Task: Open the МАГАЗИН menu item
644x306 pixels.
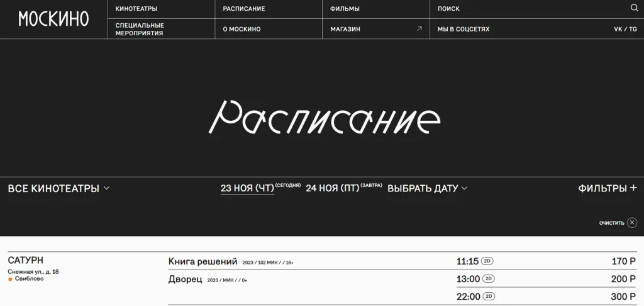Action: point(345,29)
